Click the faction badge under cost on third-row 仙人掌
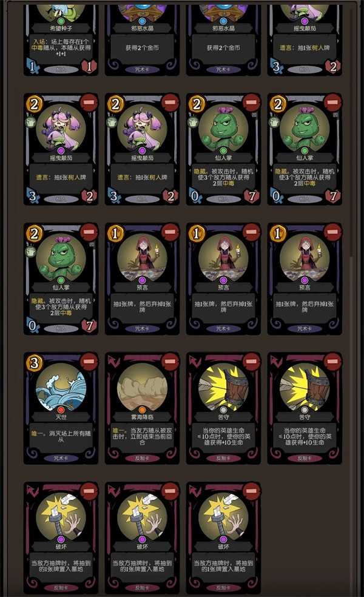Viewport: 364px width, 597px height. tap(30, 251)
